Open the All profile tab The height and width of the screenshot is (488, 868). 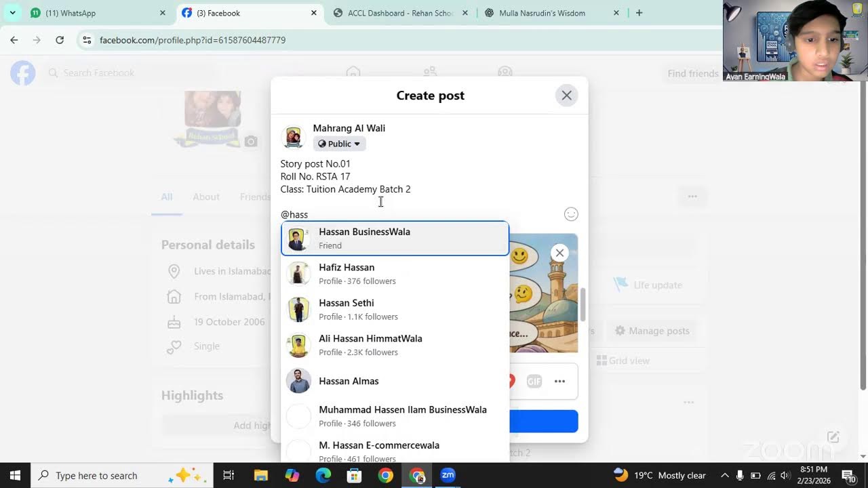166,197
